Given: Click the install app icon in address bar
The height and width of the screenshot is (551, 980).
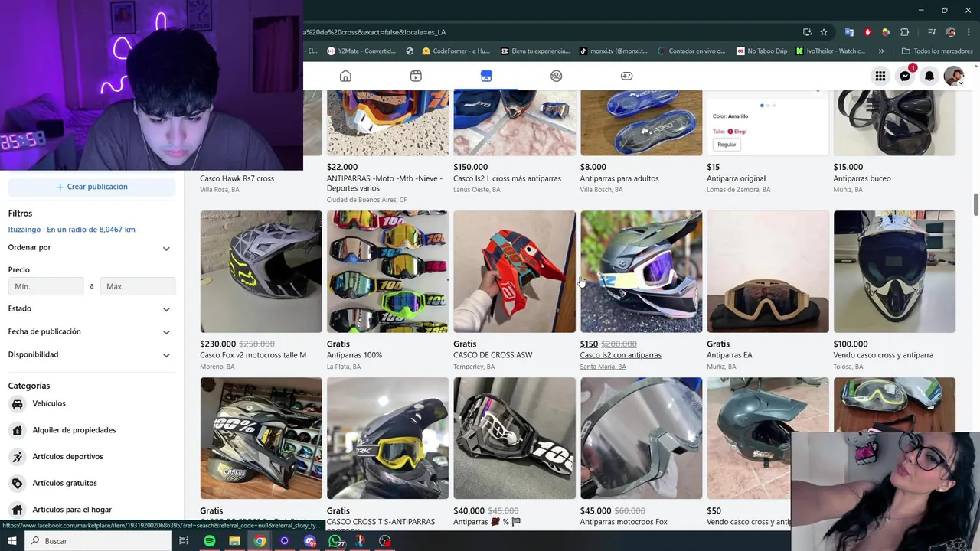Looking at the screenshot, I should click(807, 32).
